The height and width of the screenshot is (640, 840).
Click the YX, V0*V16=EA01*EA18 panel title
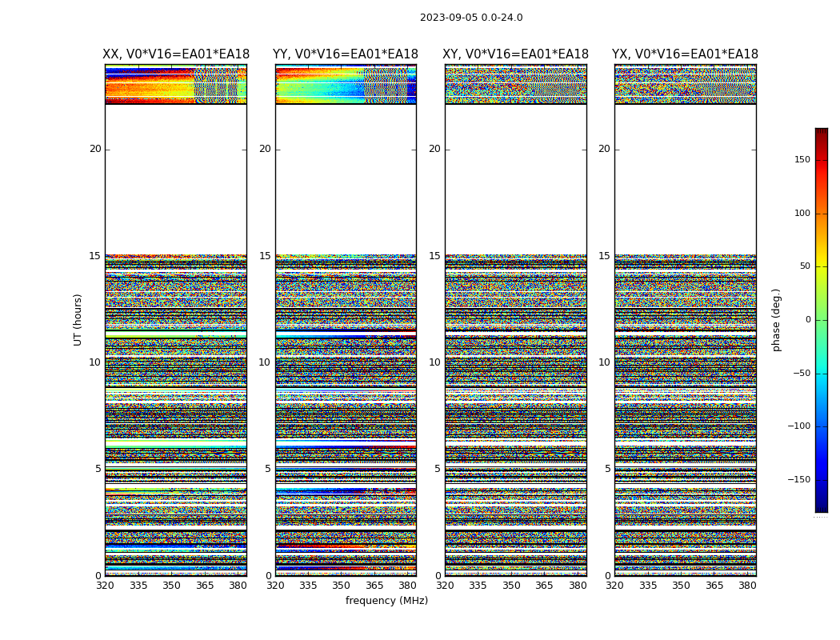[x=685, y=54]
